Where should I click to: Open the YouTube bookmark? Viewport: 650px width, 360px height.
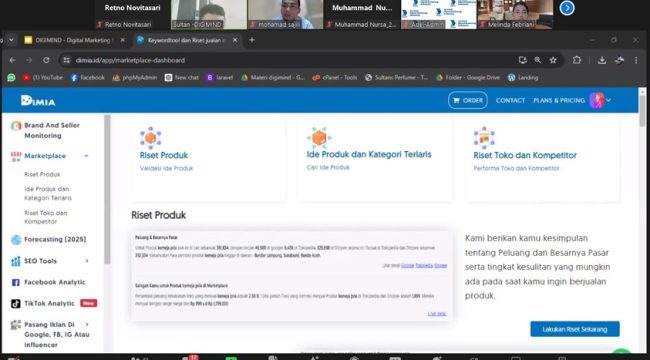point(43,78)
